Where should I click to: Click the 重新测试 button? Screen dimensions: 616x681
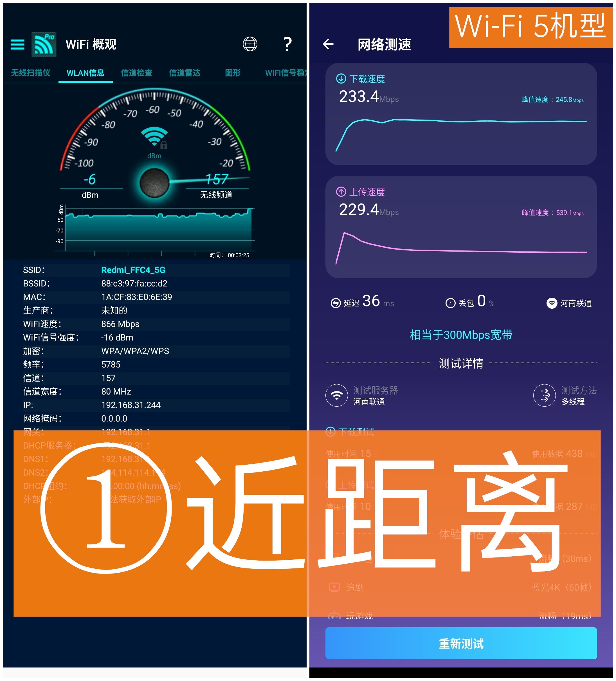click(x=462, y=647)
